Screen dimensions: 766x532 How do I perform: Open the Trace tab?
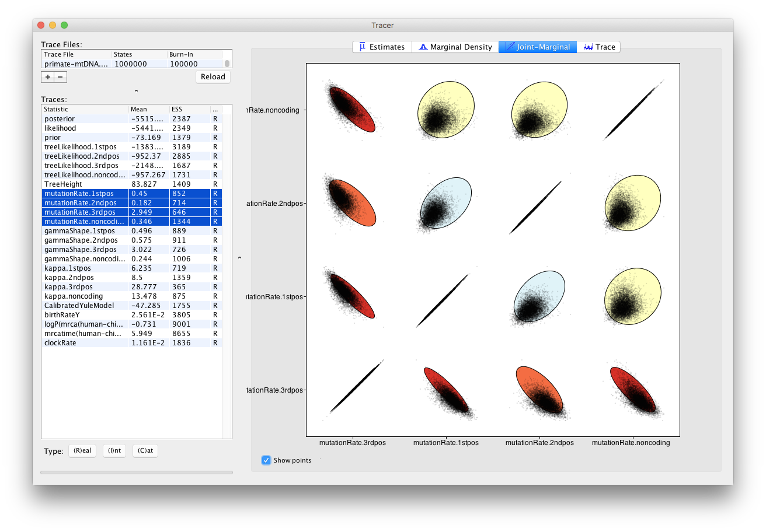(x=598, y=47)
